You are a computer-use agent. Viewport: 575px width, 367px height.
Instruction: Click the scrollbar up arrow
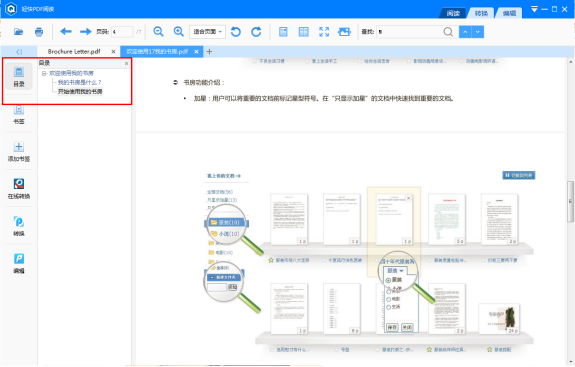(570, 61)
